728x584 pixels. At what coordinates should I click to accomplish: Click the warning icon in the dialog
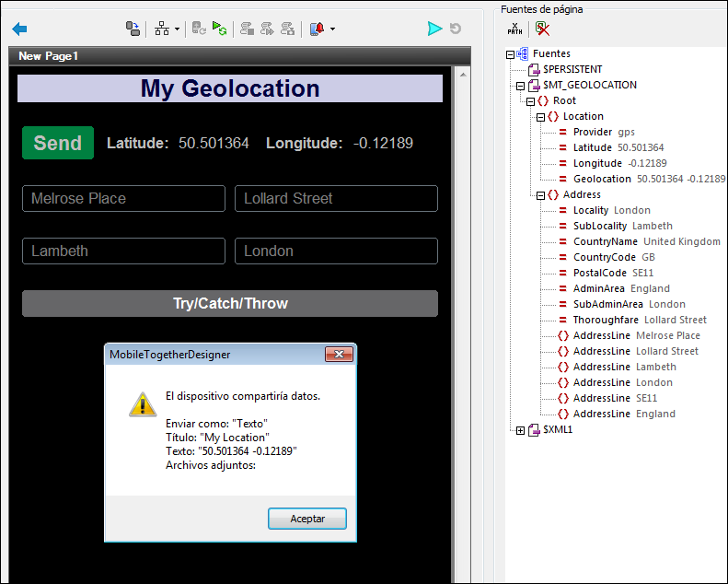point(142,403)
